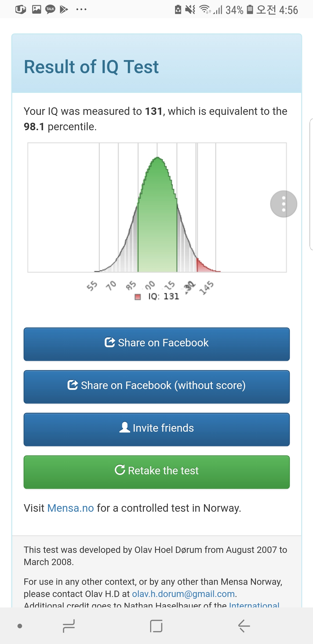Tap the Android back navigation arrow
313x644 pixels.
[x=244, y=626]
